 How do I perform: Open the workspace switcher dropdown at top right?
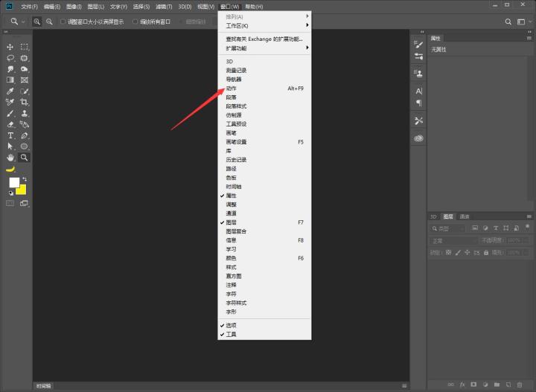coord(523,22)
